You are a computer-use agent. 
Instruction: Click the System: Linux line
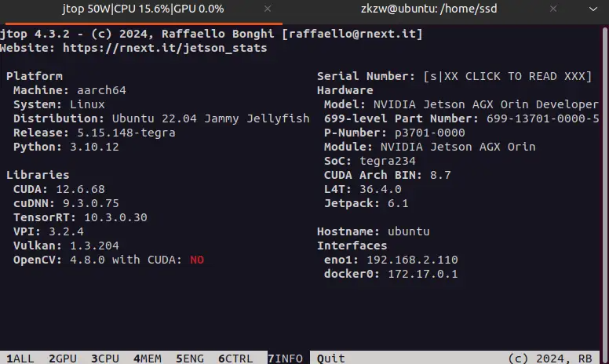point(59,104)
